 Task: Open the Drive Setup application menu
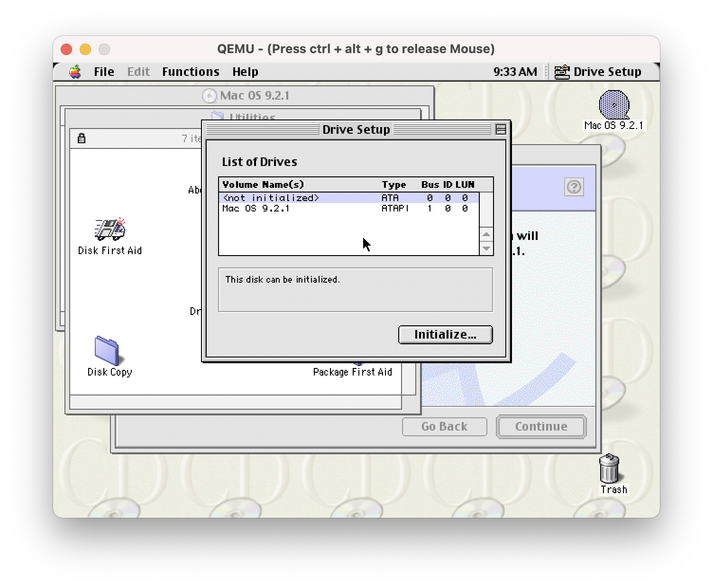tap(598, 72)
